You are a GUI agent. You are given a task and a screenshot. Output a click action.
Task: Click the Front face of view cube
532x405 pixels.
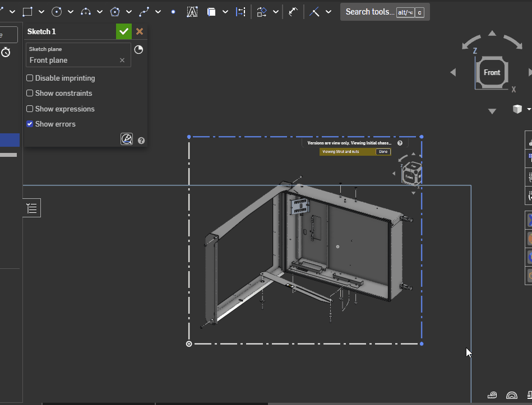pyautogui.click(x=492, y=73)
